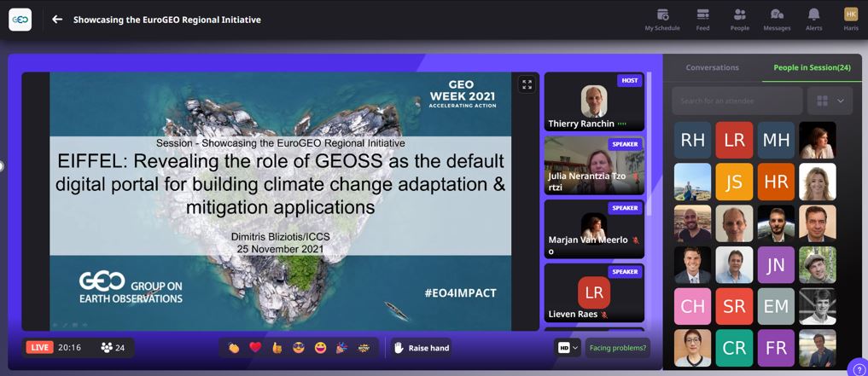Open the HD video quality dropdown
This screenshot has width=868, height=376.
coord(568,348)
